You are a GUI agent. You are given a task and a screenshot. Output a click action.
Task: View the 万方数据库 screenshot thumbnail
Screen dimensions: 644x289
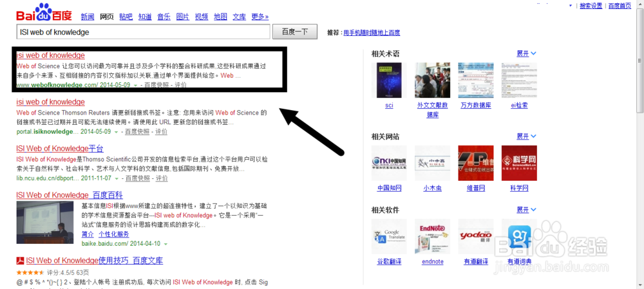pos(476,80)
